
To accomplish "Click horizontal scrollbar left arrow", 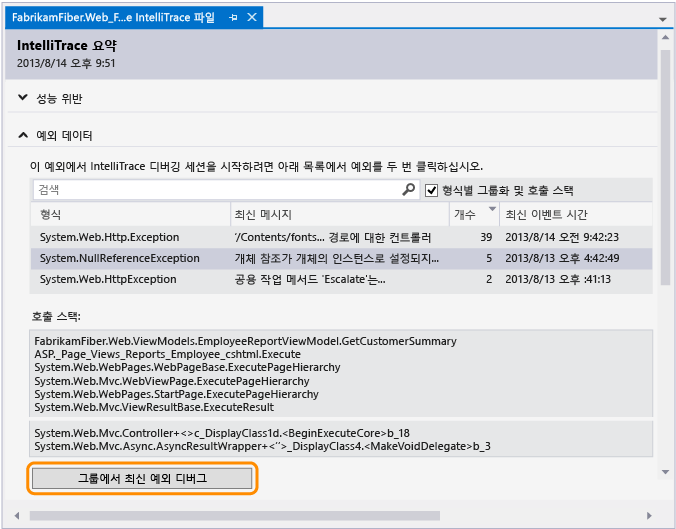I will 17,516.
